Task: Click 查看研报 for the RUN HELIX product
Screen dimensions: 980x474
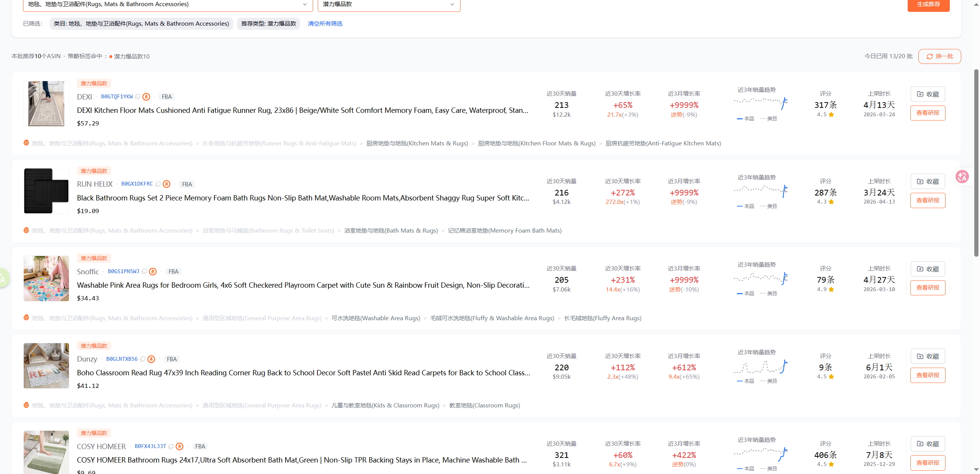Action: tap(928, 200)
